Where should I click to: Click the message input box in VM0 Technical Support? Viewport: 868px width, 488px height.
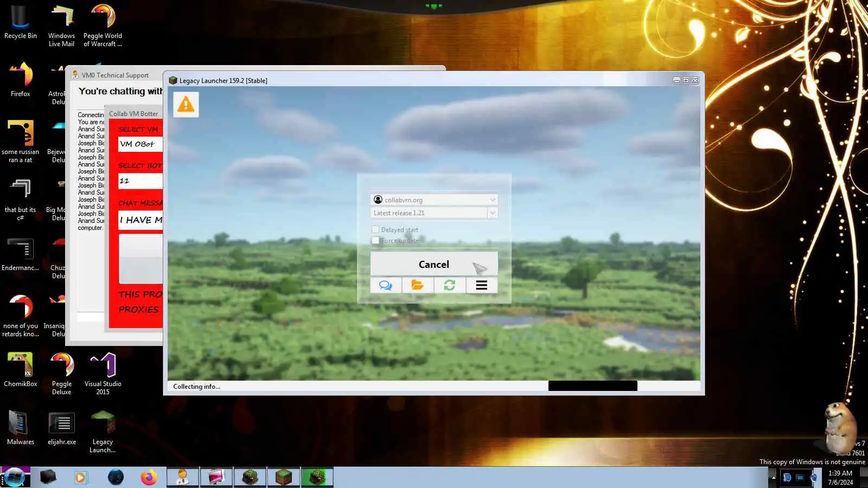(91, 317)
